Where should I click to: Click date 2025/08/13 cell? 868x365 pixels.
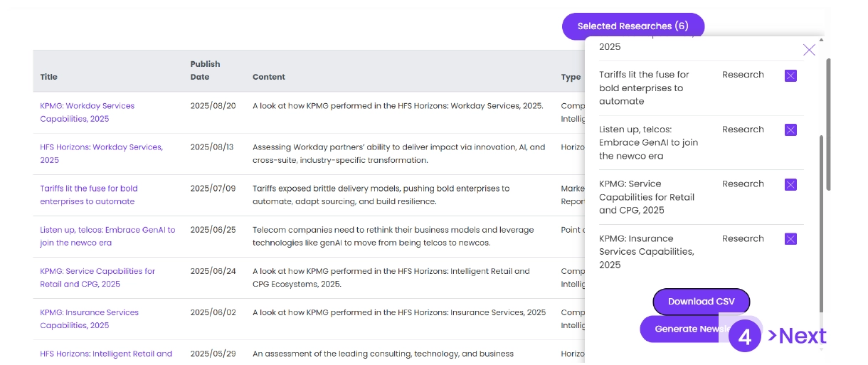pyautogui.click(x=212, y=147)
